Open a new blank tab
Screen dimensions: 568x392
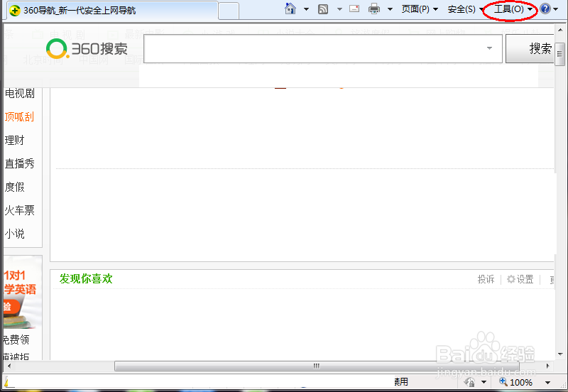coord(229,11)
